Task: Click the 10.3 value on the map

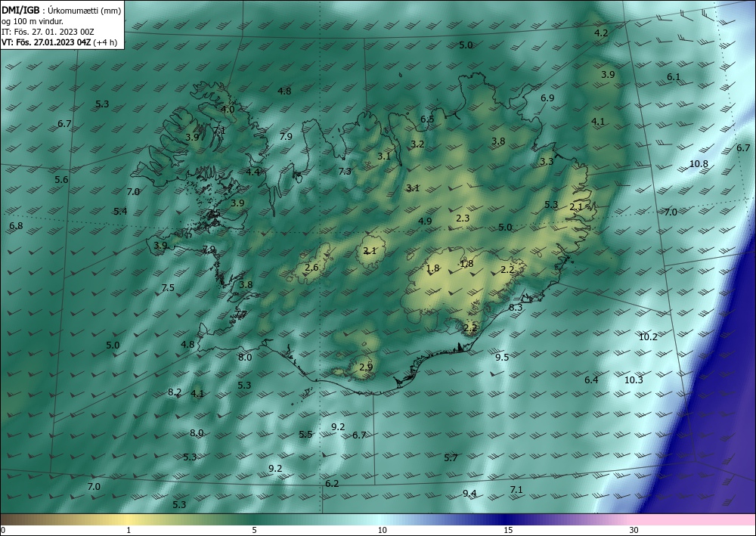Action: pyautogui.click(x=634, y=380)
